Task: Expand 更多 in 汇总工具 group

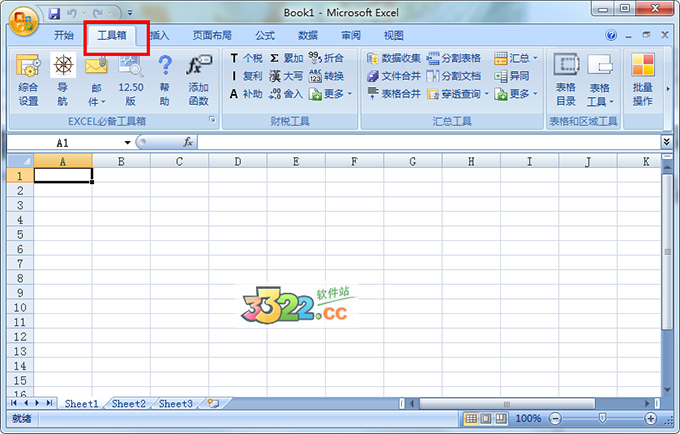Action: click(x=535, y=94)
